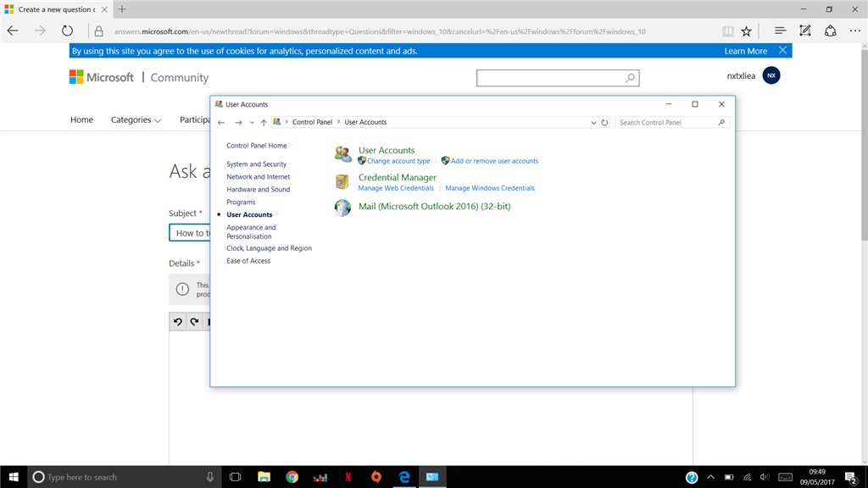Go up one level in Control Panel
868x488 pixels.
pos(264,122)
